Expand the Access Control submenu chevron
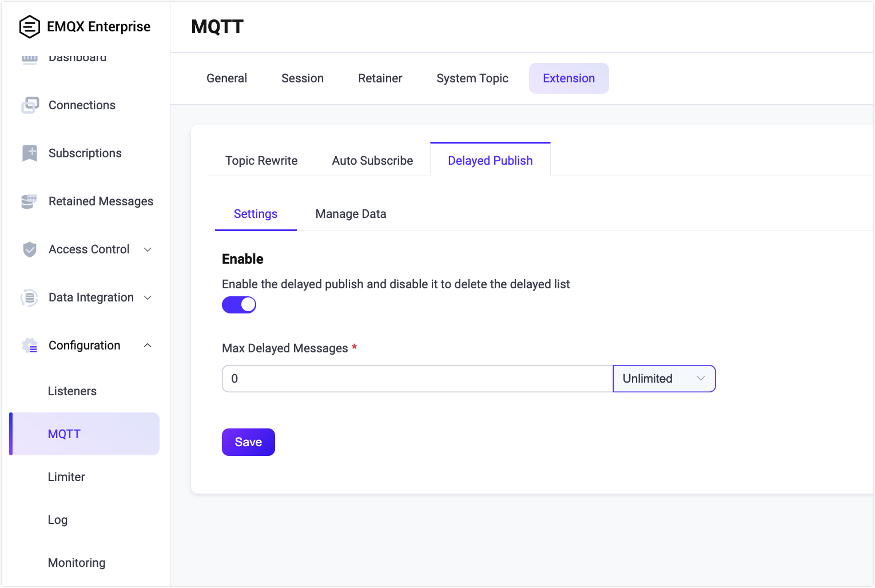 coord(148,249)
